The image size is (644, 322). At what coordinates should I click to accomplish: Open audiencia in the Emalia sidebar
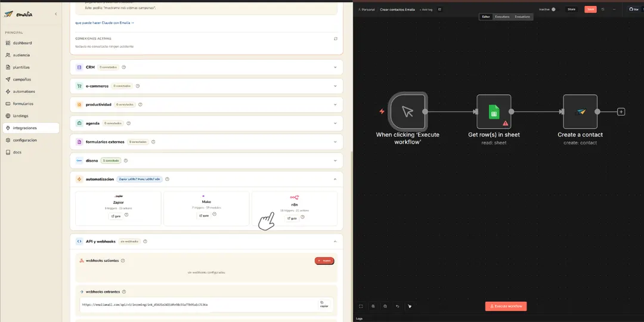(x=21, y=55)
